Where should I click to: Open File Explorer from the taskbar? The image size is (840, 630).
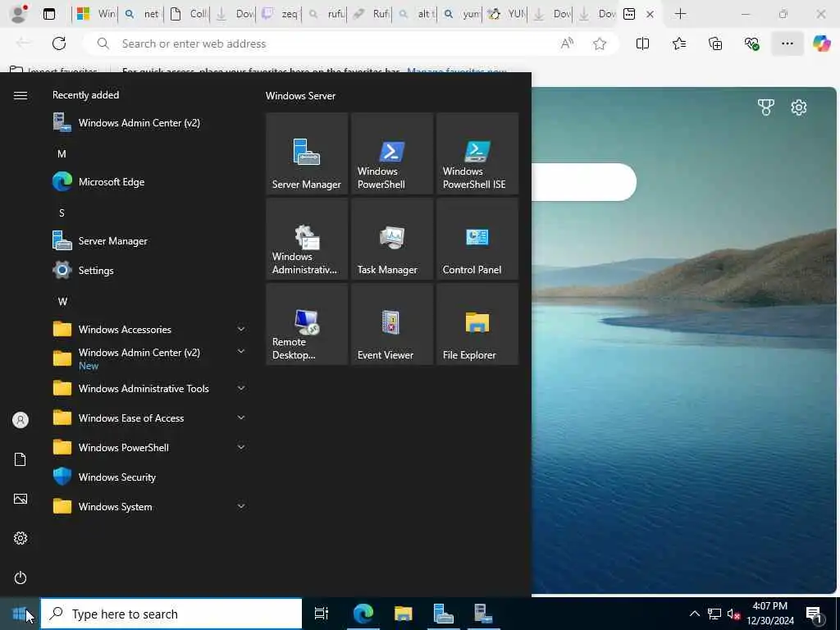coord(403,614)
